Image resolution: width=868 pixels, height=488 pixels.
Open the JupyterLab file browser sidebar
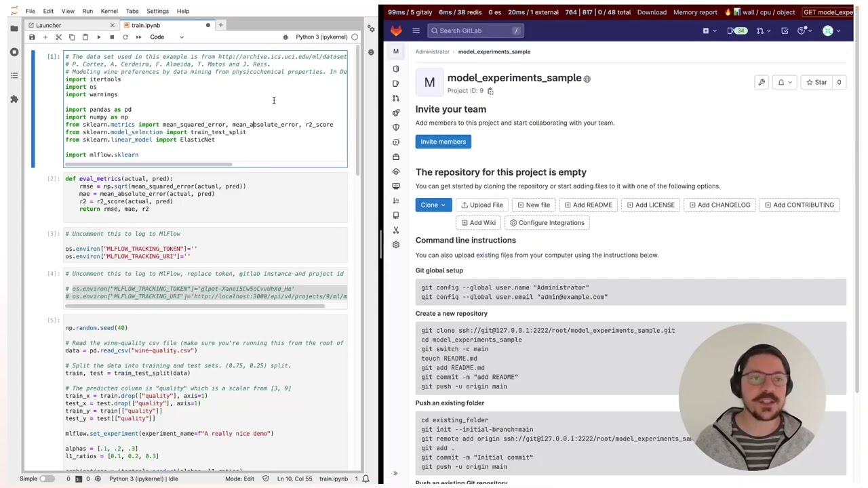click(x=14, y=28)
